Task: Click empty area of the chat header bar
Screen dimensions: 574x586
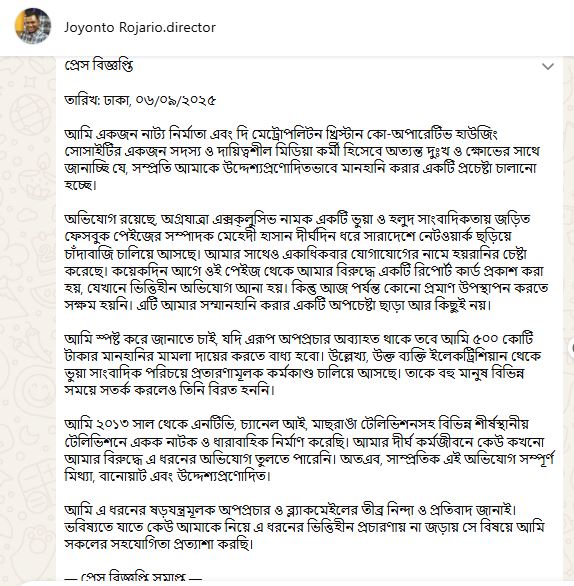Action: coord(392,27)
